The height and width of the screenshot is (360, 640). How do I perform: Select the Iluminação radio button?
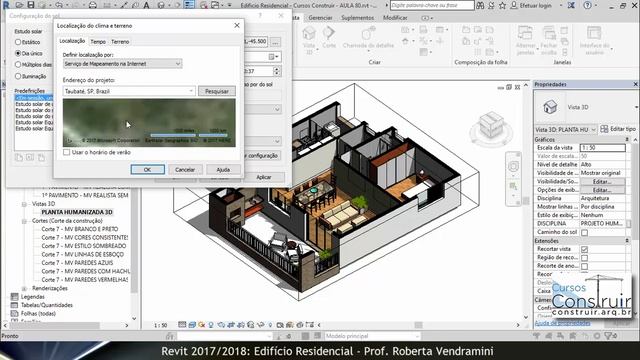point(18,76)
